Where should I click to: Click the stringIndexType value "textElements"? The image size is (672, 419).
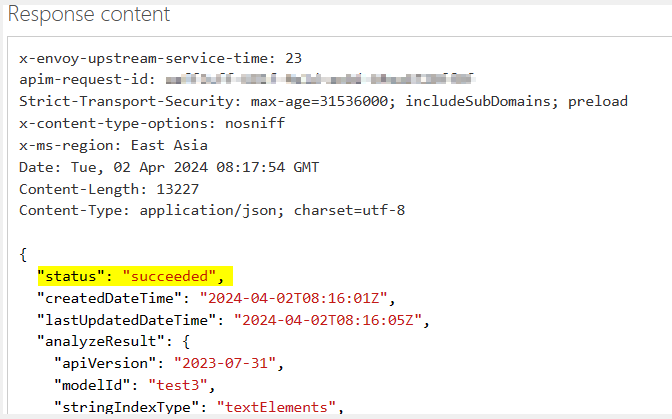[276, 407]
